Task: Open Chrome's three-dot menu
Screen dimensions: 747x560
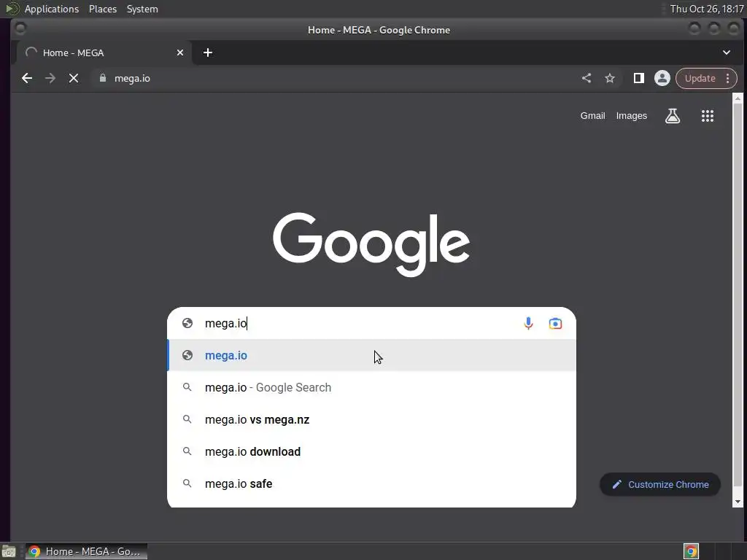Action: coord(727,78)
